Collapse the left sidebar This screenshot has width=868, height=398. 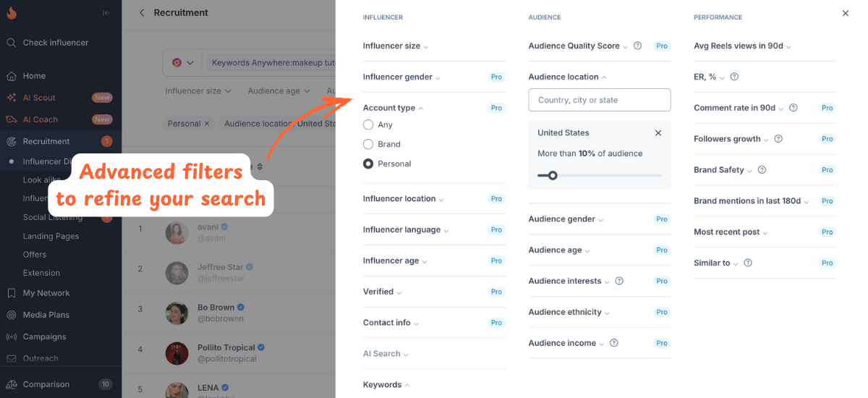point(106,12)
